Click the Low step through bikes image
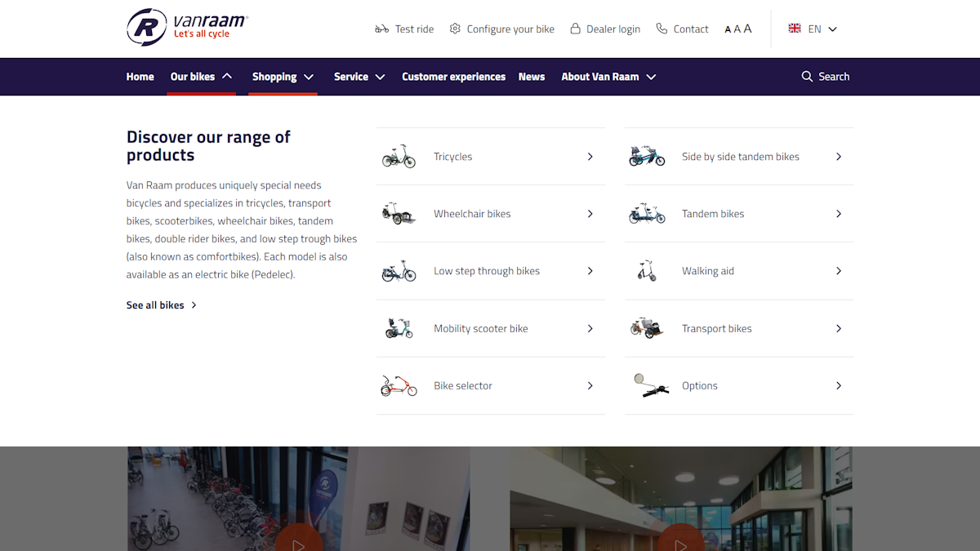This screenshot has width=980, height=551. pos(399,271)
